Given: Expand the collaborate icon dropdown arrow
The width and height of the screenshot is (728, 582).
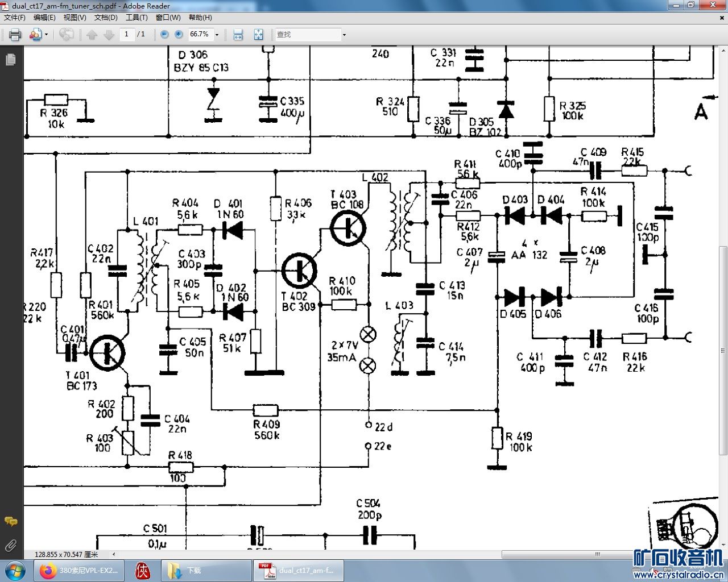Looking at the screenshot, I should 46,35.
